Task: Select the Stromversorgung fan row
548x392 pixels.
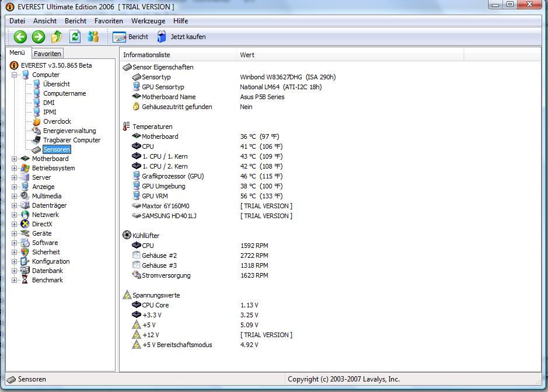Action: [x=200, y=275]
